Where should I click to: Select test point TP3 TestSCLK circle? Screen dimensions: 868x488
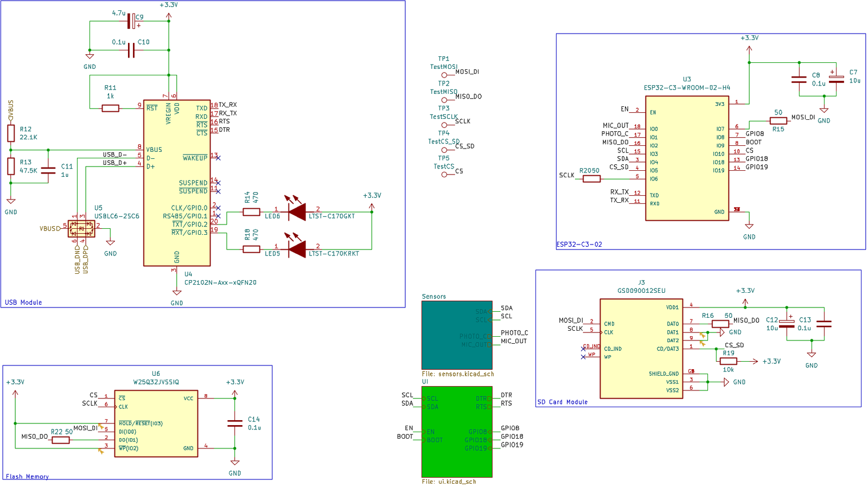click(444, 125)
